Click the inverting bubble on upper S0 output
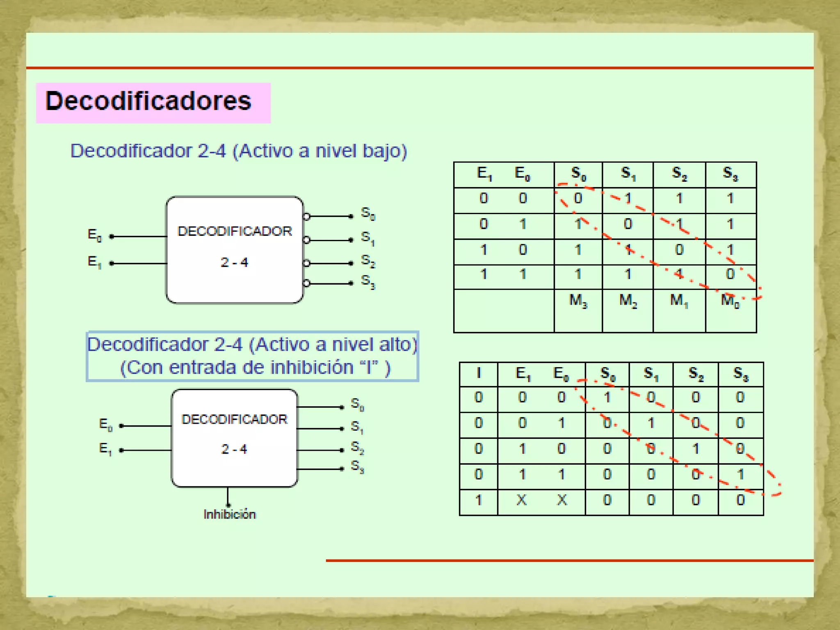Screen dimensions: 840x630 coord(306,217)
